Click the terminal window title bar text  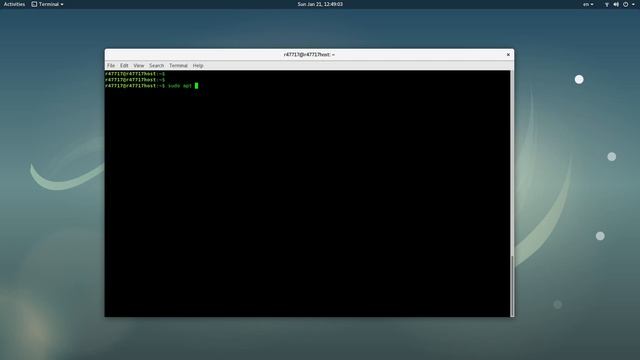tap(309, 55)
